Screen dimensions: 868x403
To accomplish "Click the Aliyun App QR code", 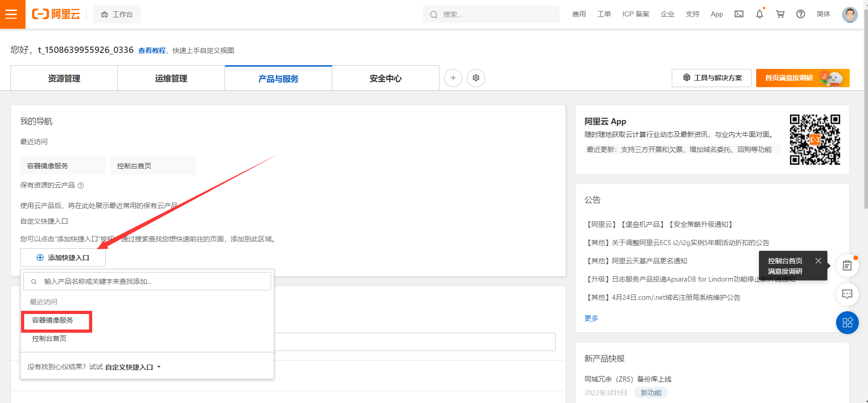I will tap(815, 140).
